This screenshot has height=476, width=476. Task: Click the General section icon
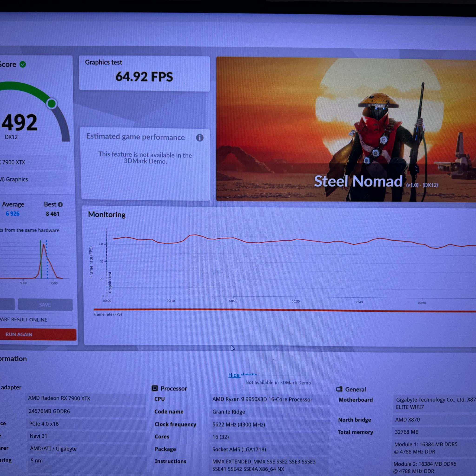point(339,389)
